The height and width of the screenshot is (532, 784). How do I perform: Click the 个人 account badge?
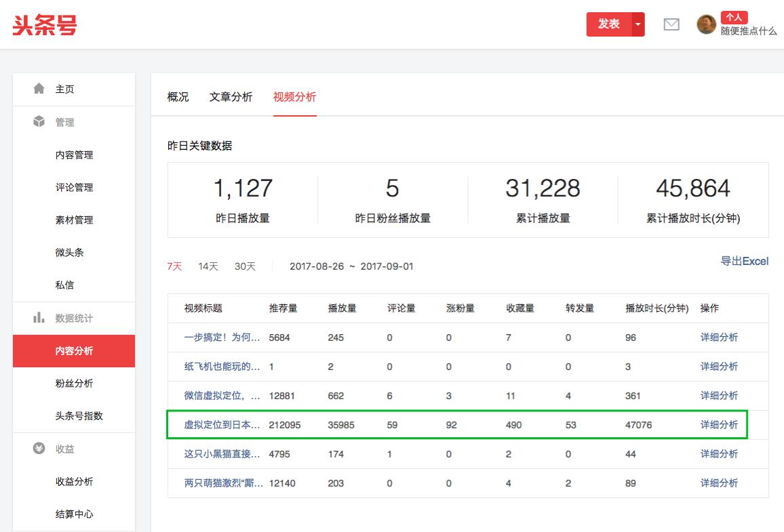tap(735, 18)
